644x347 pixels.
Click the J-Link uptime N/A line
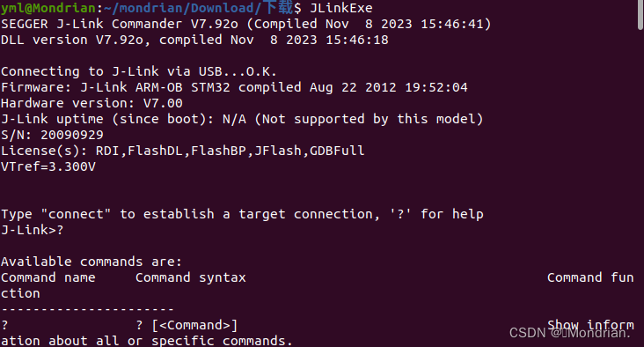click(x=242, y=119)
